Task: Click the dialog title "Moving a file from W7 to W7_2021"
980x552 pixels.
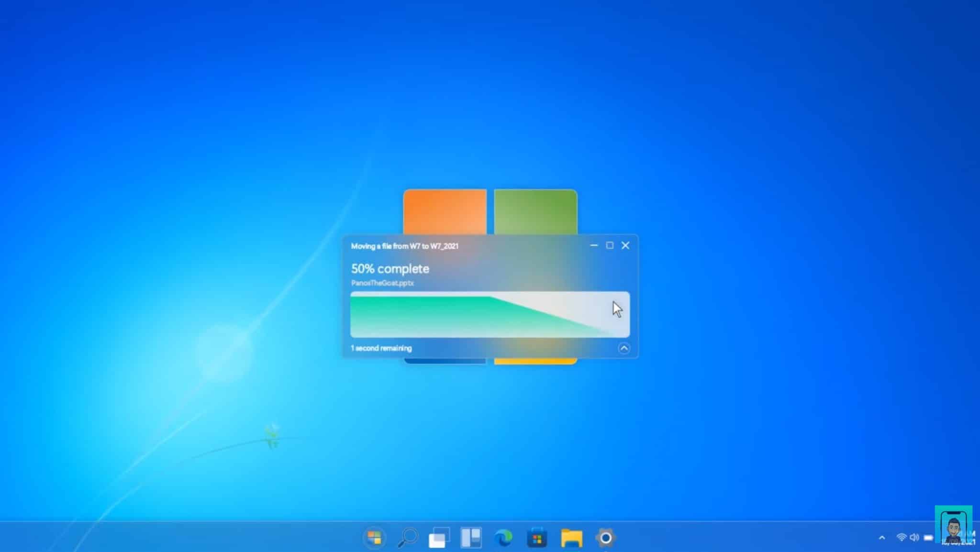Action: coord(405,246)
